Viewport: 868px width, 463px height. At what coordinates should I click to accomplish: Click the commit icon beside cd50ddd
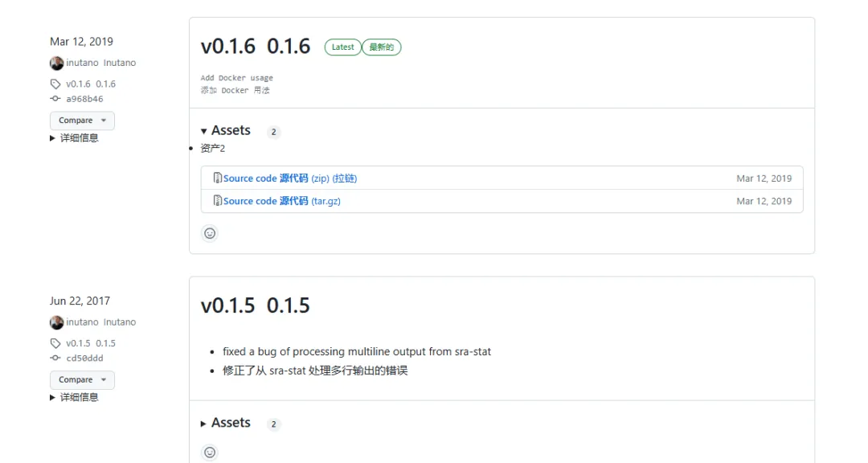click(x=55, y=358)
